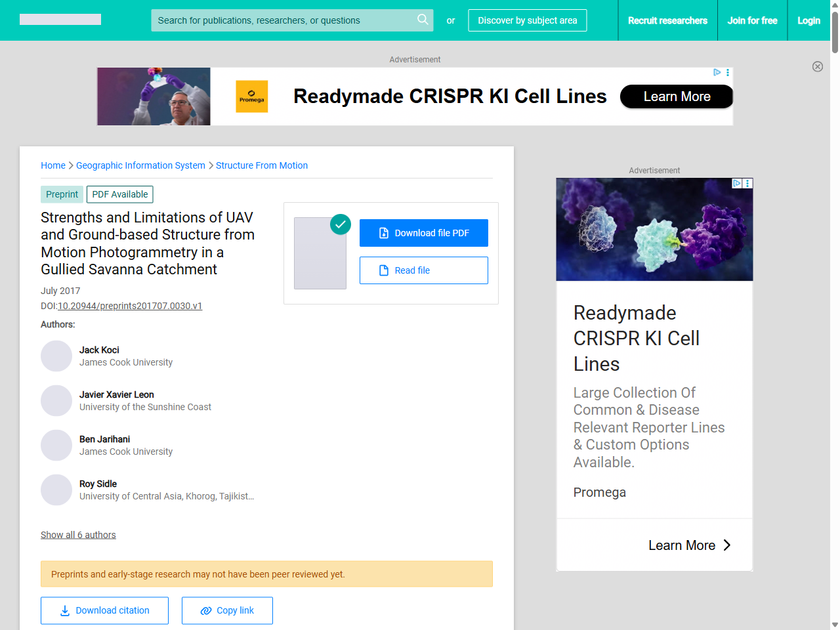Navigate to Geographic Information System breadcrumb
This screenshot has height=630, width=840.
(x=140, y=165)
